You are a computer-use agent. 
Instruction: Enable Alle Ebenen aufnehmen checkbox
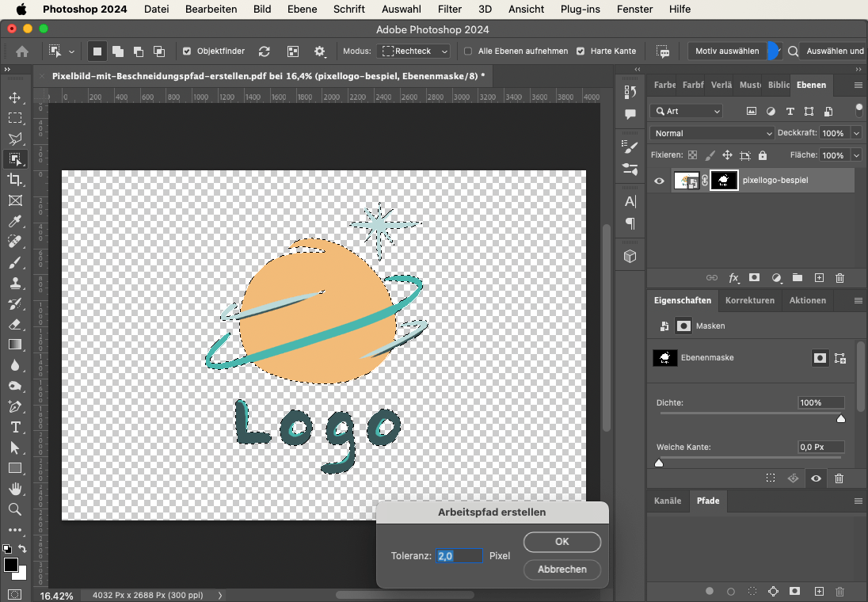468,51
